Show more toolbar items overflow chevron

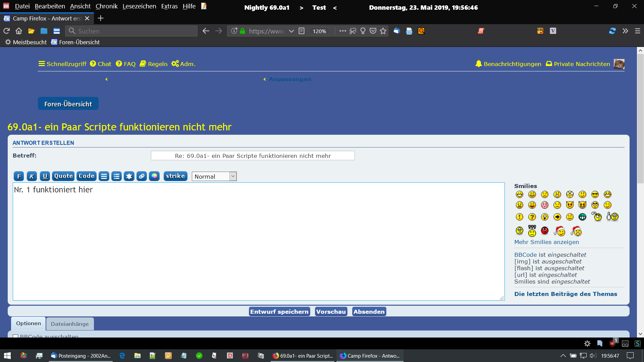(625, 31)
